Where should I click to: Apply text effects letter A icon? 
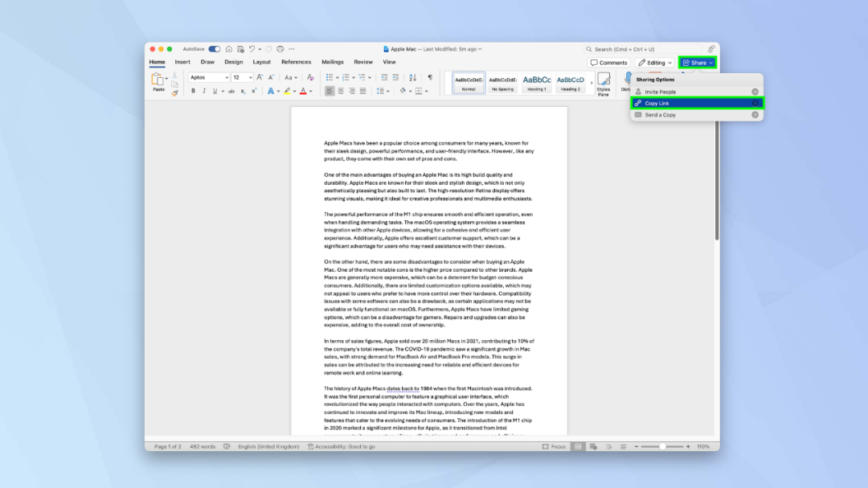(271, 92)
